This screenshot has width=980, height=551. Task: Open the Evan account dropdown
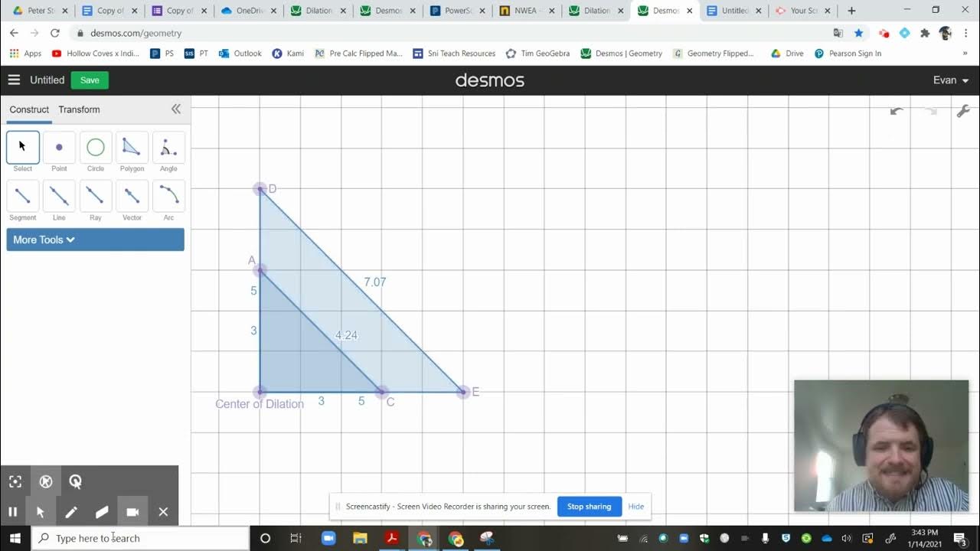point(951,80)
